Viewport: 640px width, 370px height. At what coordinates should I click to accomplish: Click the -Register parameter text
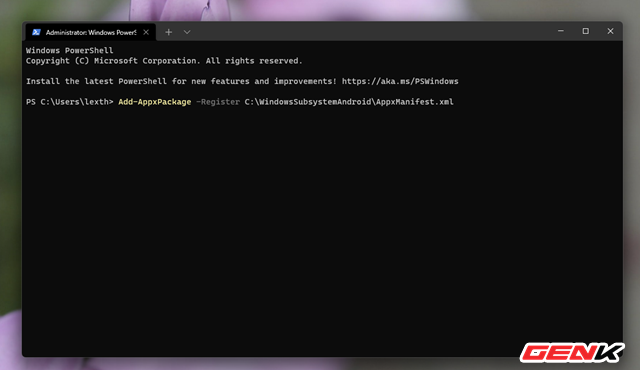[x=218, y=102]
